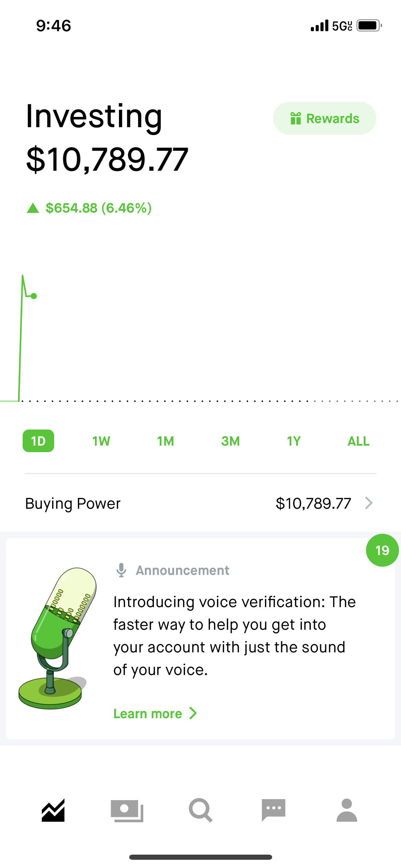Tap the small Announcement microphone icon
The image size is (401, 868).
click(x=121, y=570)
